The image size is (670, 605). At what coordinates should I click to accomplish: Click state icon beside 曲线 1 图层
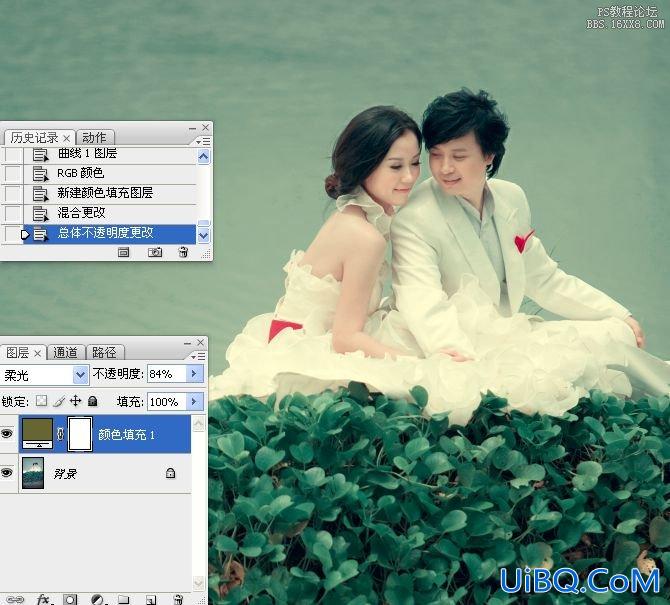point(40,154)
